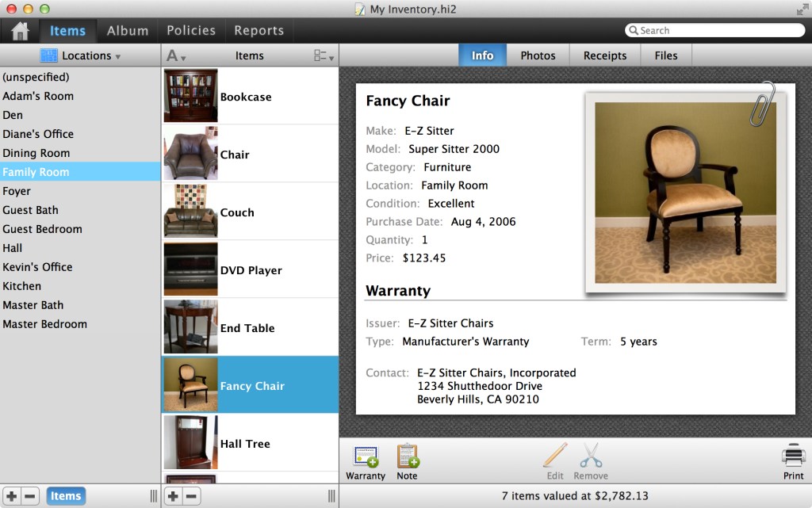Click the price value $123.45
812x508 pixels.
pyautogui.click(x=424, y=258)
